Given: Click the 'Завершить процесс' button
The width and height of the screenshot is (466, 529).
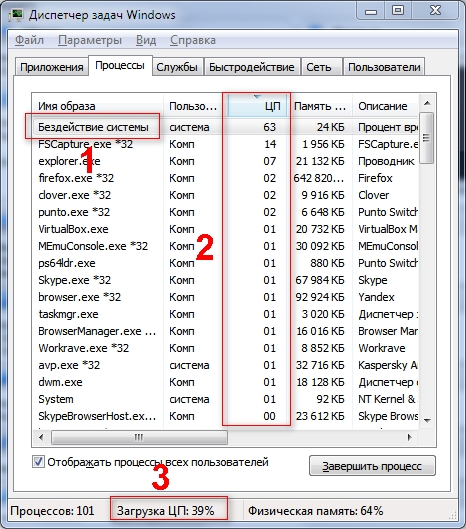Looking at the screenshot, I should (372, 466).
